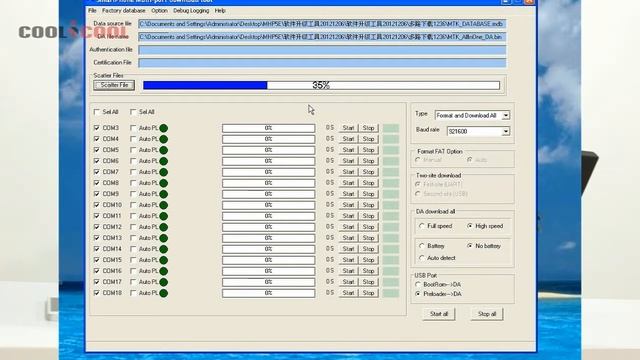Select Preloader-->DA USB port option
The width and height of the screenshot is (640, 360).
point(418,294)
